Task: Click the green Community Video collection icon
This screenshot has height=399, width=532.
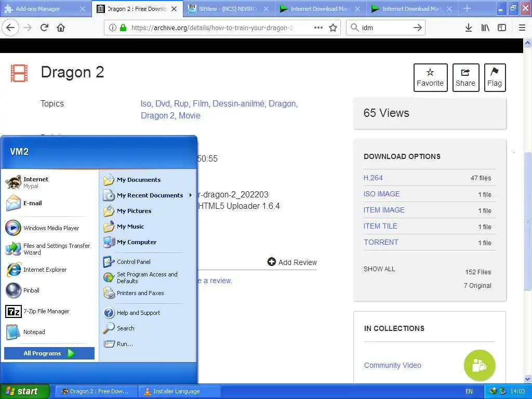Action: [480, 365]
